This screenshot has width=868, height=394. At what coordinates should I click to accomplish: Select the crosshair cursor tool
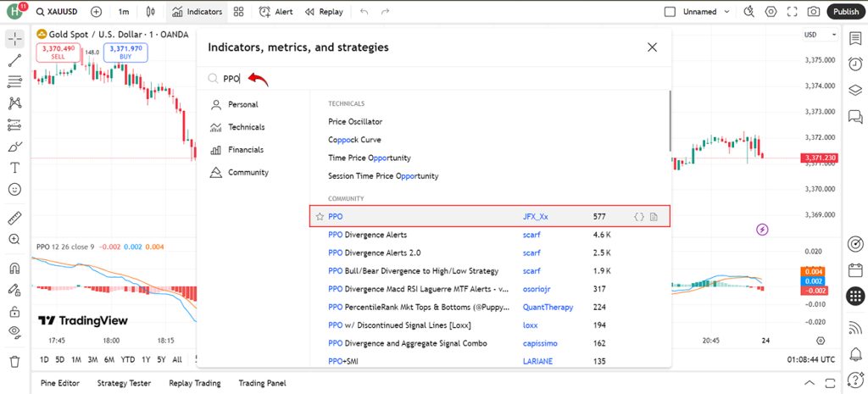[x=15, y=39]
